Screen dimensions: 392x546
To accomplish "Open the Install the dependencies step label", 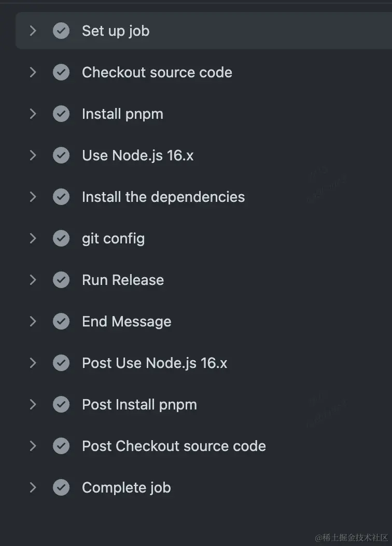I will pyautogui.click(x=163, y=197).
